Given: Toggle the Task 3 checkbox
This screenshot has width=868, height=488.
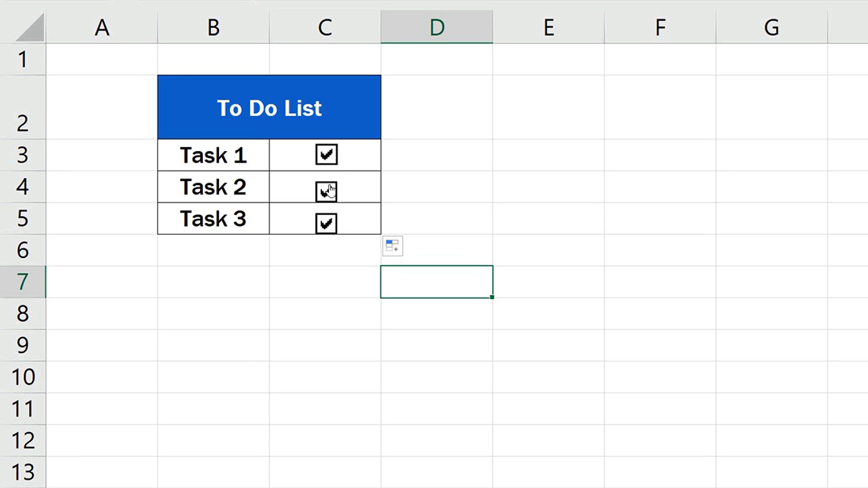Looking at the screenshot, I should (326, 223).
